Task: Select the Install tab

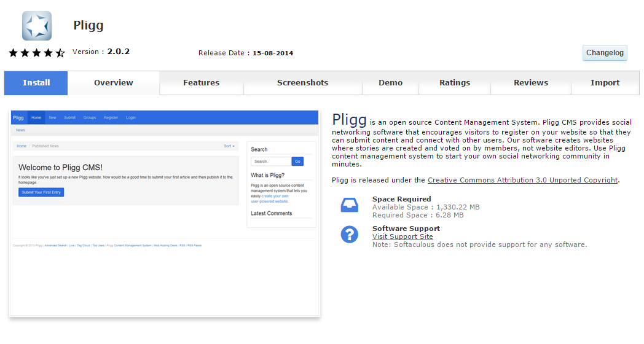Action: coord(36,83)
